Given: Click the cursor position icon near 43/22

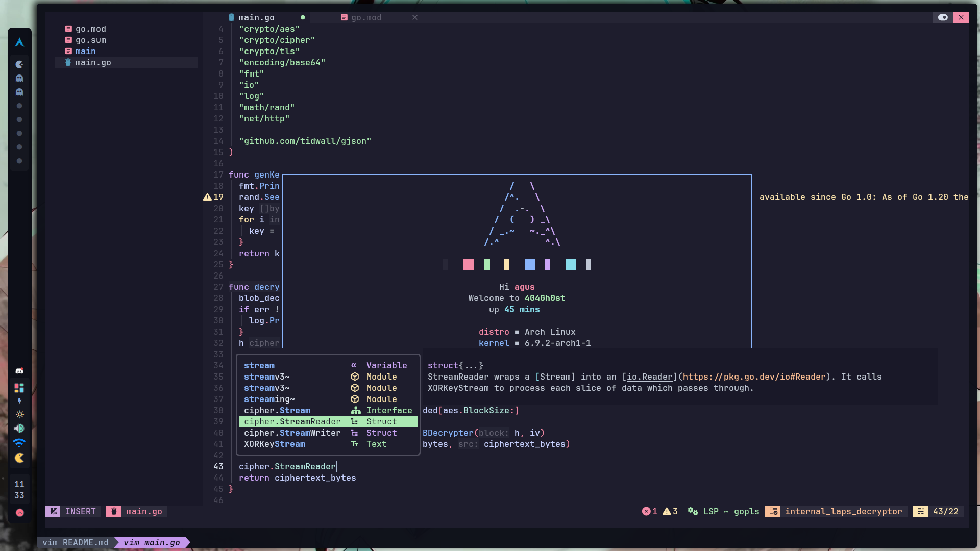Looking at the screenshot, I should click(920, 511).
